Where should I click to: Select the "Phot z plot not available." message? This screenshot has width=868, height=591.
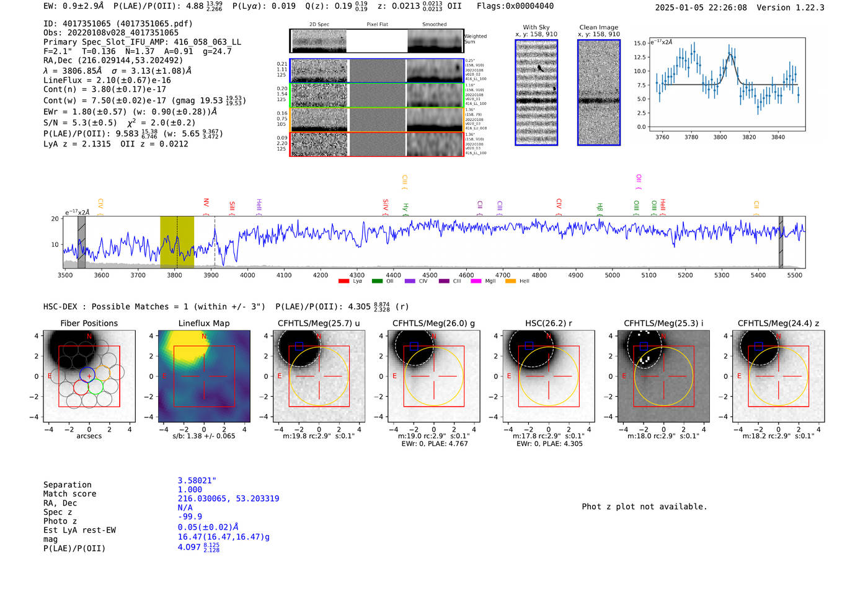644,507
